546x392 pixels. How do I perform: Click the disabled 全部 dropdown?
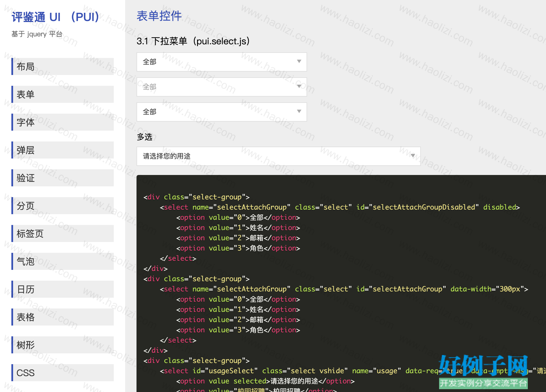[x=222, y=87]
